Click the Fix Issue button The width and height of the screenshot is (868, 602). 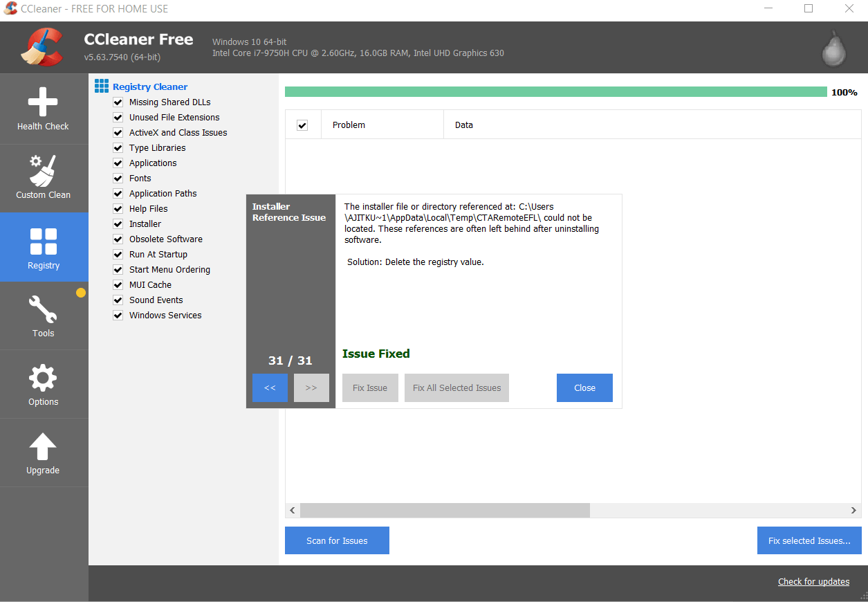pyautogui.click(x=370, y=387)
